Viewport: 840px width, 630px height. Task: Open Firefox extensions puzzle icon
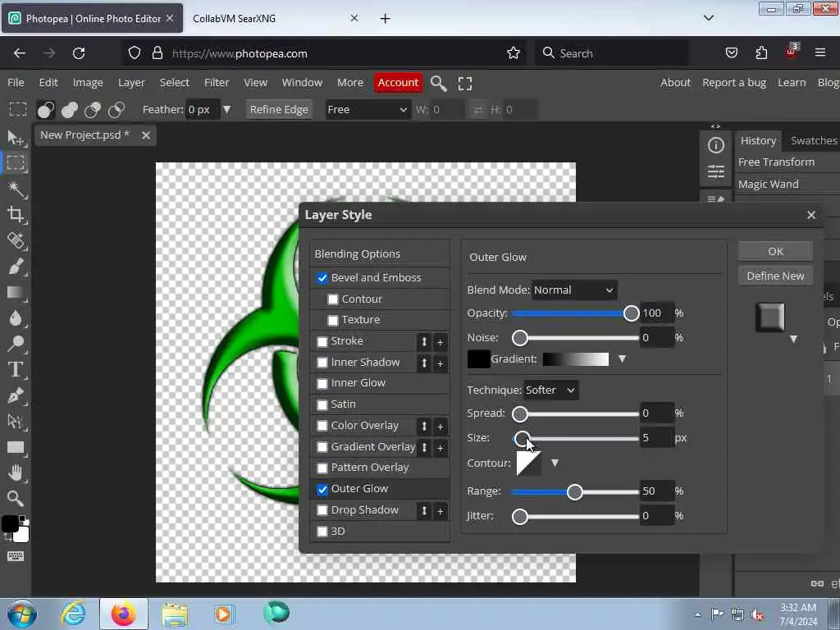point(761,53)
